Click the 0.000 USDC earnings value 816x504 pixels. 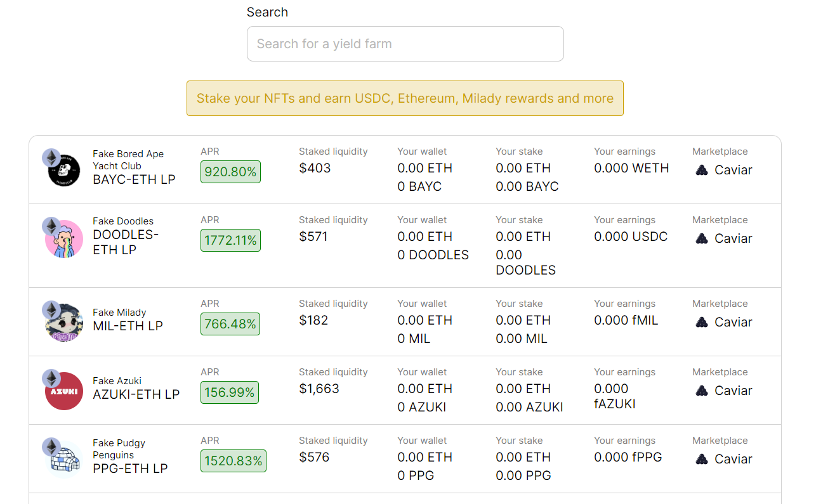pos(631,236)
